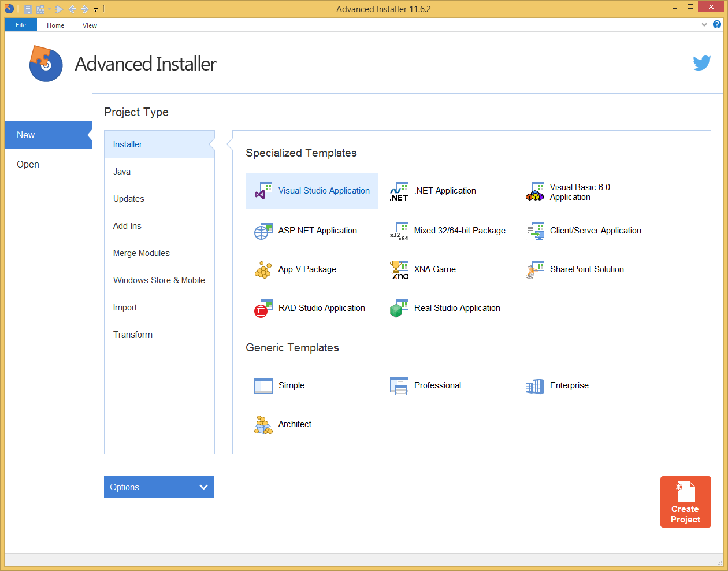
Task: Select the SharePoint Solution label
Action: coord(587,269)
